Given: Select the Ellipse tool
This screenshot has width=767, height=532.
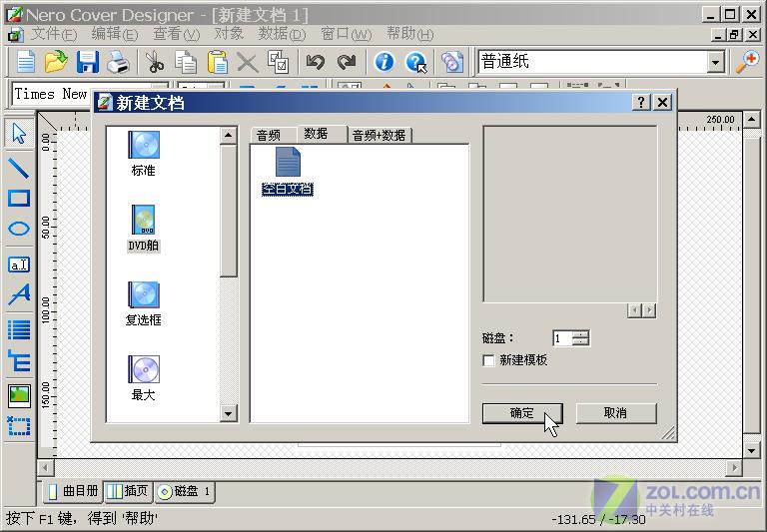Looking at the screenshot, I should point(19,229).
